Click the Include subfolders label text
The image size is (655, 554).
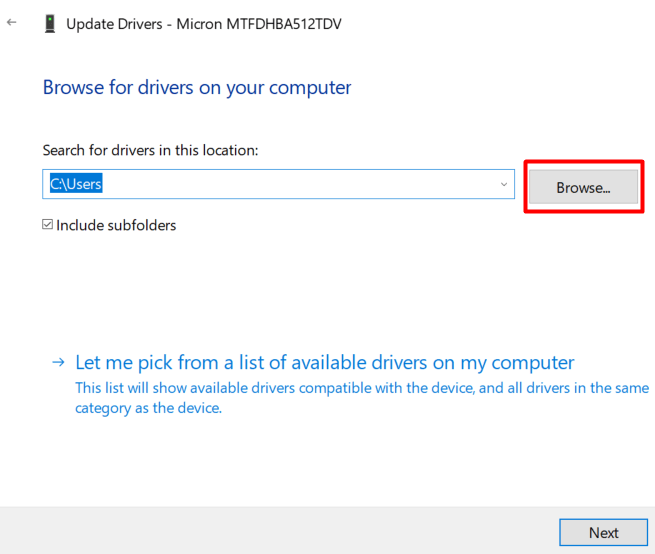point(116,225)
